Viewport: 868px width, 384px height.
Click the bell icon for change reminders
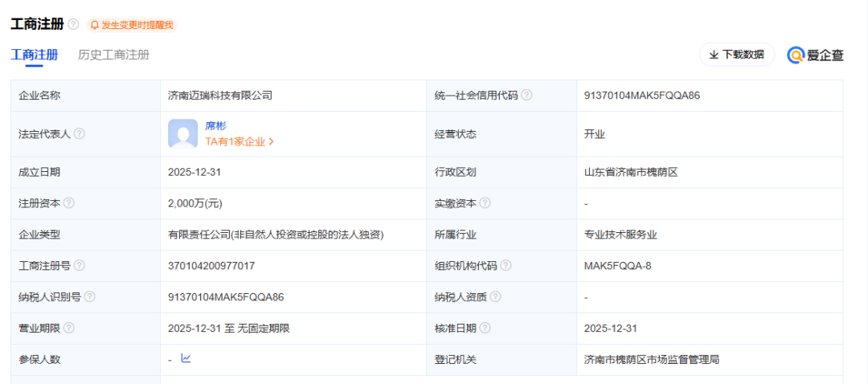tap(95, 25)
